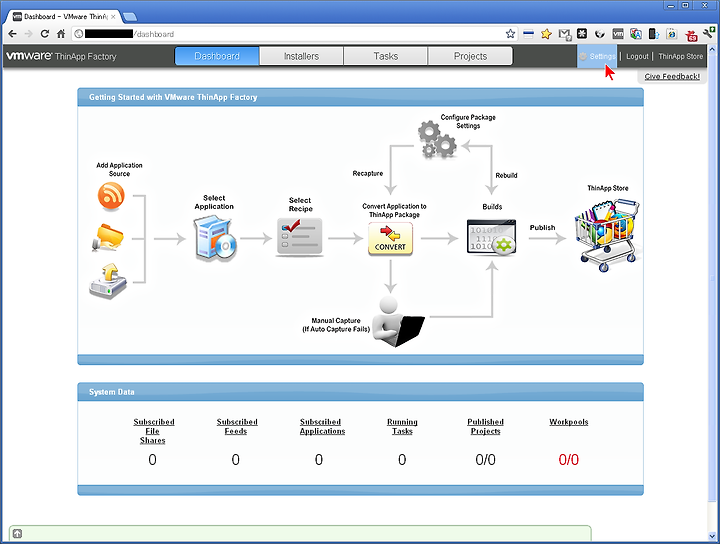Click the 'Publish' label in workflow
This screenshot has width=720, height=544.
(542, 227)
